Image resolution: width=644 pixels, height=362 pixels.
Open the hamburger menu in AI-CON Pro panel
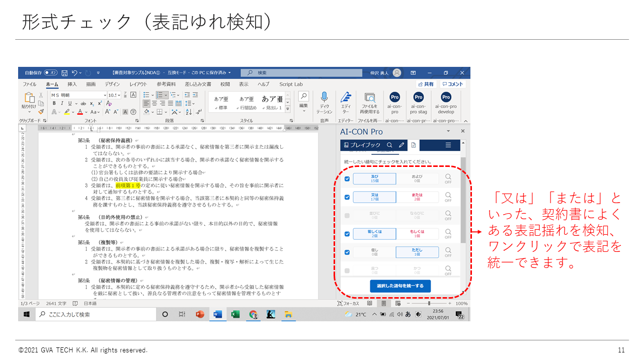tap(448, 145)
